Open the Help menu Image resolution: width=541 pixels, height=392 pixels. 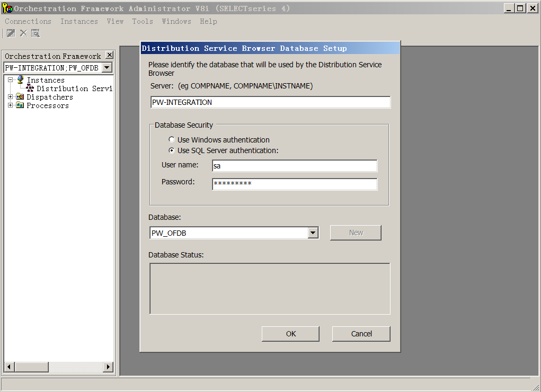click(x=208, y=21)
